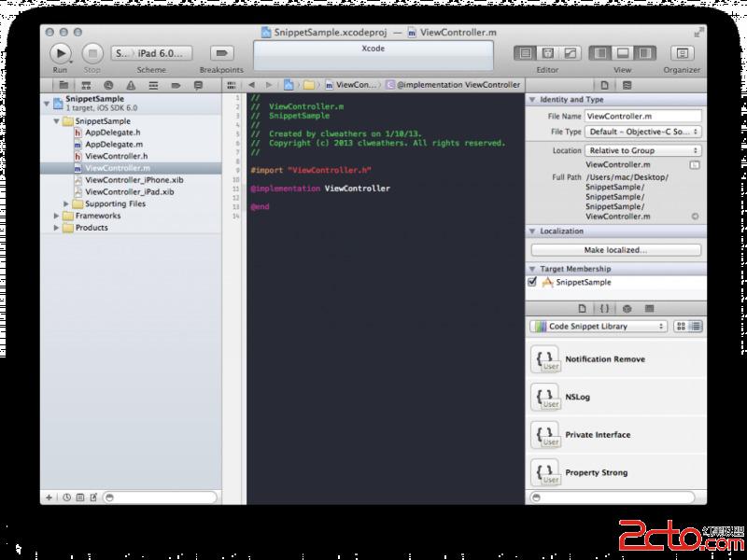Screen dimensions: 747x560
Task: Click the Stop button in the toolbar
Action: point(92,53)
